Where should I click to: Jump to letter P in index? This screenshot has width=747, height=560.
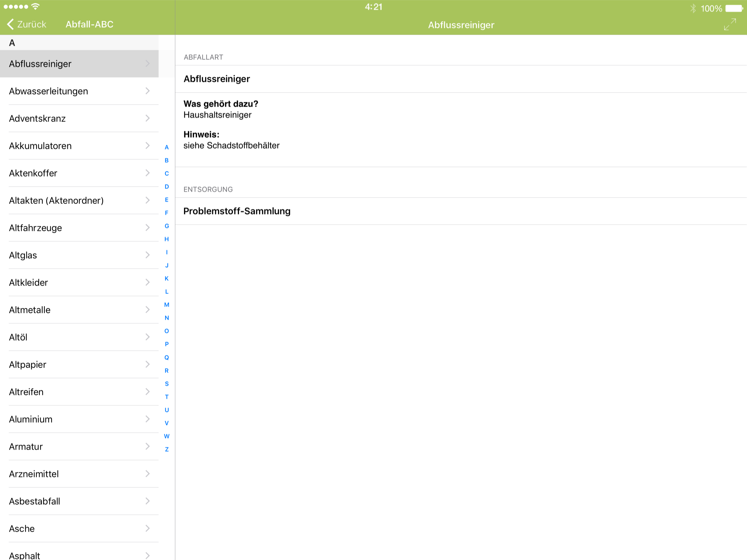pos(167,345)
